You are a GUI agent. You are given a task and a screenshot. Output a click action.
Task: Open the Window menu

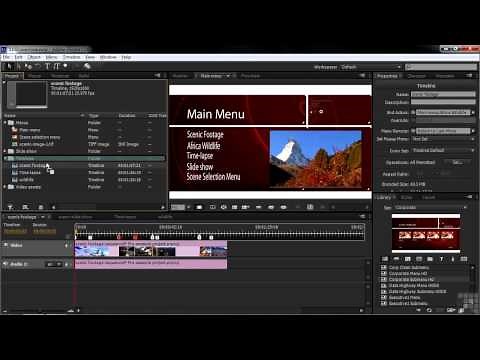coord(108,57)
